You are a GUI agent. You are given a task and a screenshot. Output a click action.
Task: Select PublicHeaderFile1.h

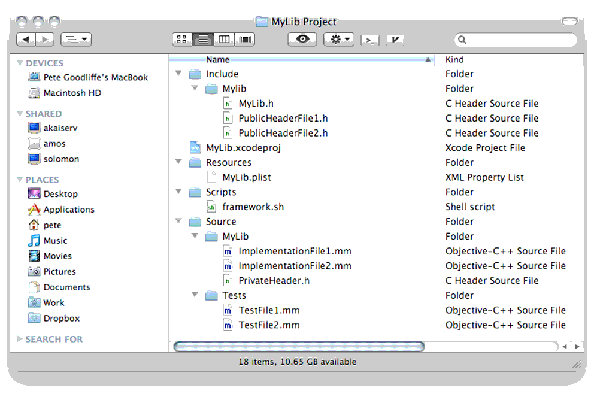(276, 119)
